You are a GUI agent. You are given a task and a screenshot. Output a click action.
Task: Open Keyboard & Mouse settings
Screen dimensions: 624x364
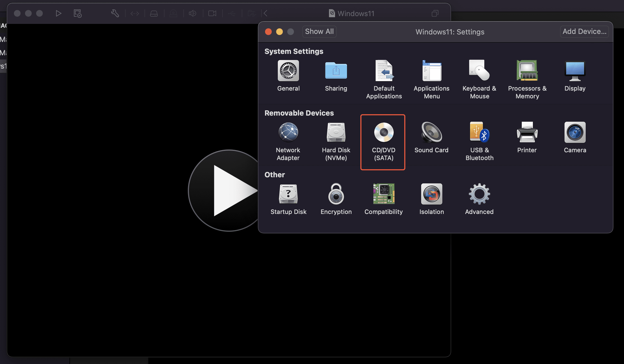480,80
